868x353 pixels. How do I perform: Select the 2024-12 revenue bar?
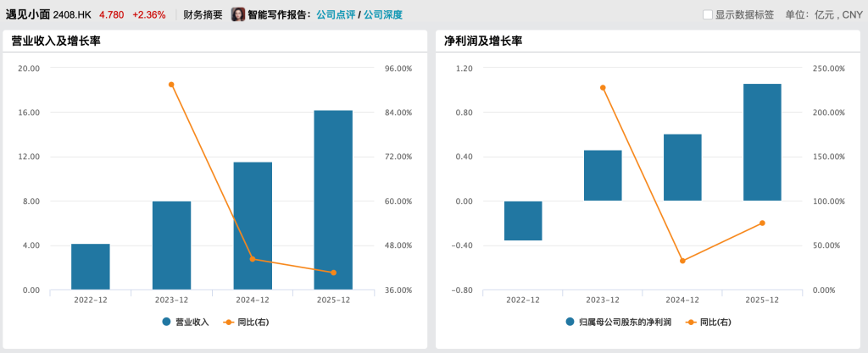[x=253, y=225]
